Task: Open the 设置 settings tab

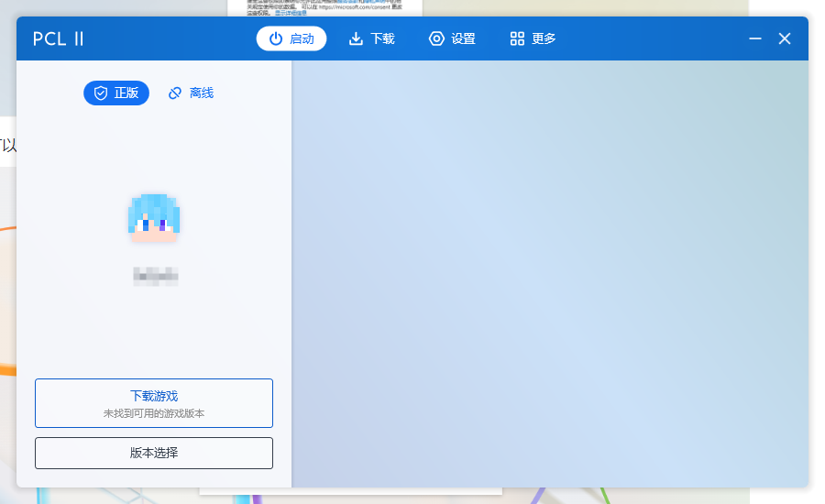Action: click(x=452, y=38)
